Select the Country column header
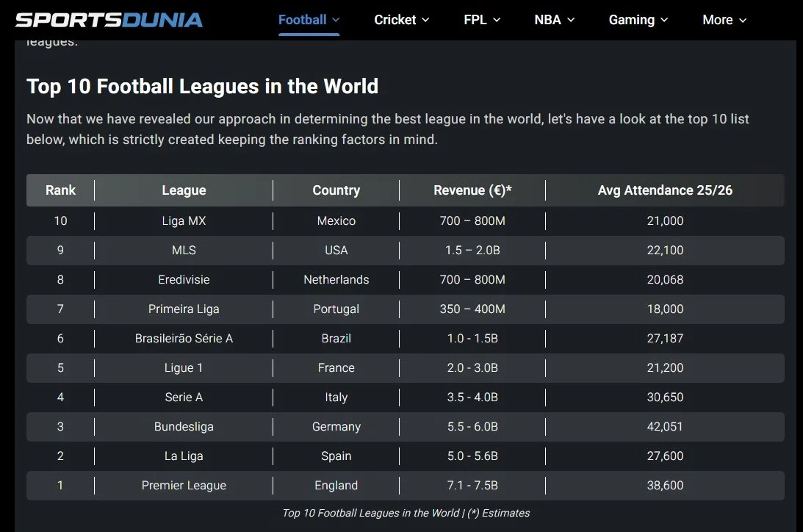The image size is (803, 532). pos(336,190)
